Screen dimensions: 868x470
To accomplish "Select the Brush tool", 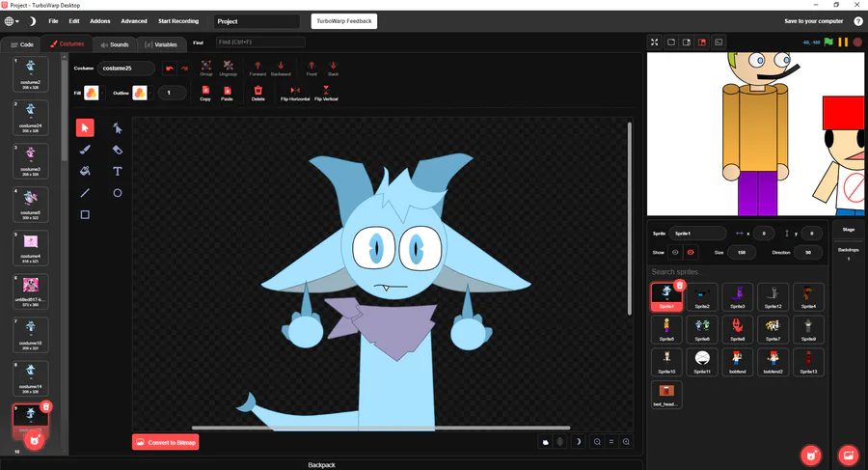I will pos(85,150).
